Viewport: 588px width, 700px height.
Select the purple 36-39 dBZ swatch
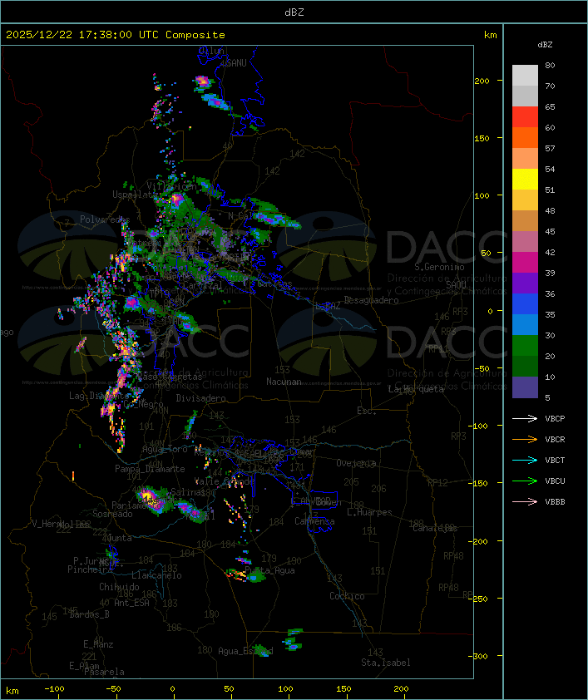(x=525, y=283)
